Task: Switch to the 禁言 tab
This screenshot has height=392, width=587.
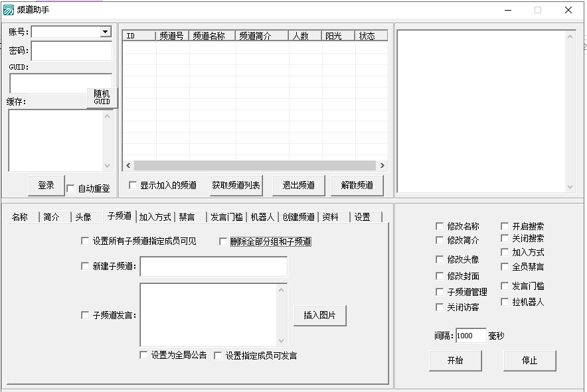Action: (187, 217)
